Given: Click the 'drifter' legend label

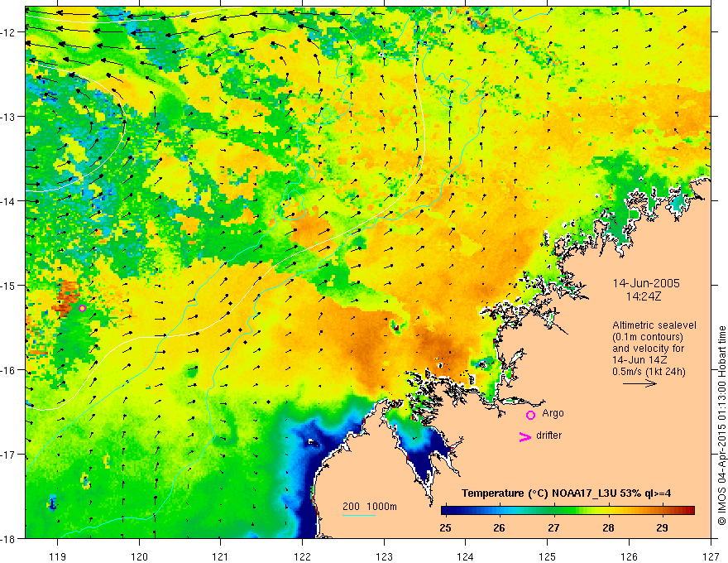Looking at the screenshot, I should coord(548,435).
